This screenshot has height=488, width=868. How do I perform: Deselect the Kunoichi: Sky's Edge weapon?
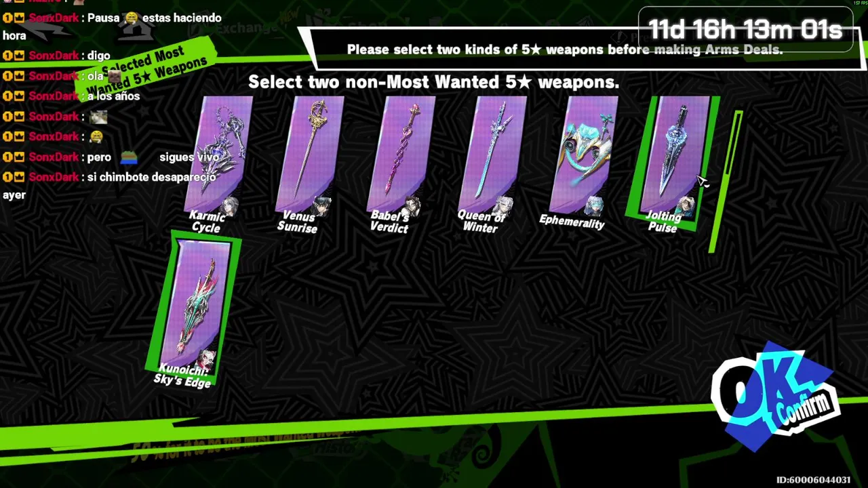pos(193,312)
